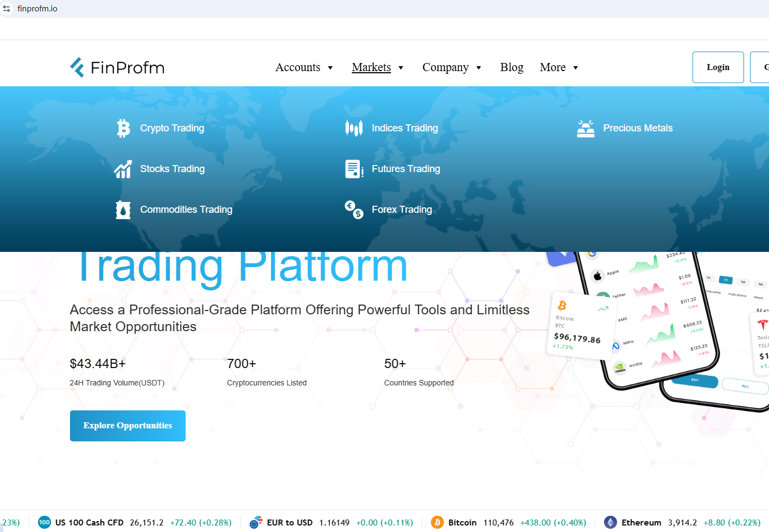The image size is (769, 532).
Task: Click the US 100 price 26,151.2
Action: pyautogui.click(x=147, y=523)
